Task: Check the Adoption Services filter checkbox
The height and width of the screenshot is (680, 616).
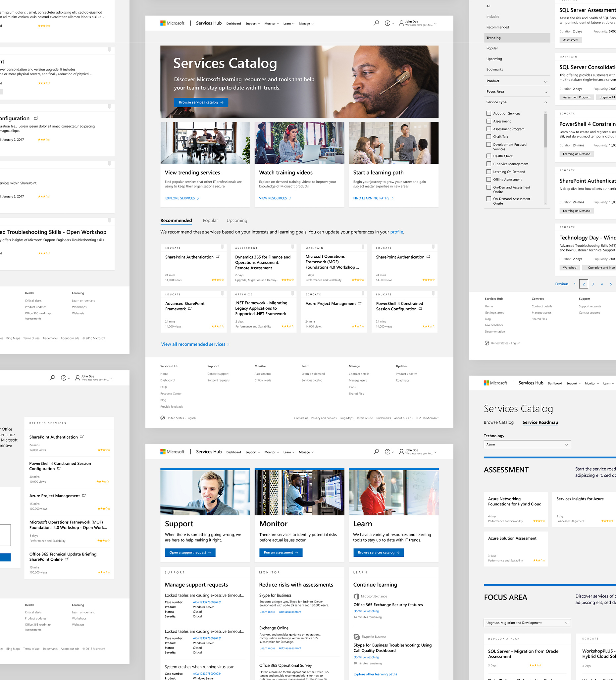Action: 488,113
